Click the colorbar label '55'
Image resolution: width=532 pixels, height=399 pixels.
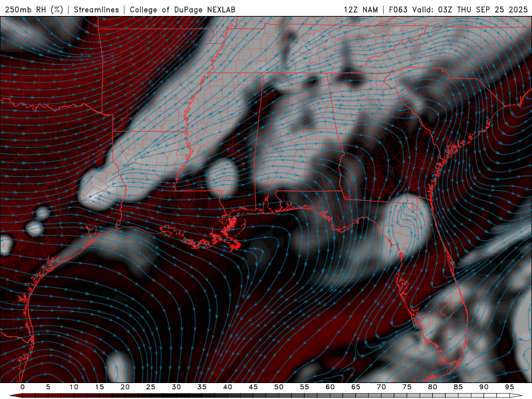(305, 387)
